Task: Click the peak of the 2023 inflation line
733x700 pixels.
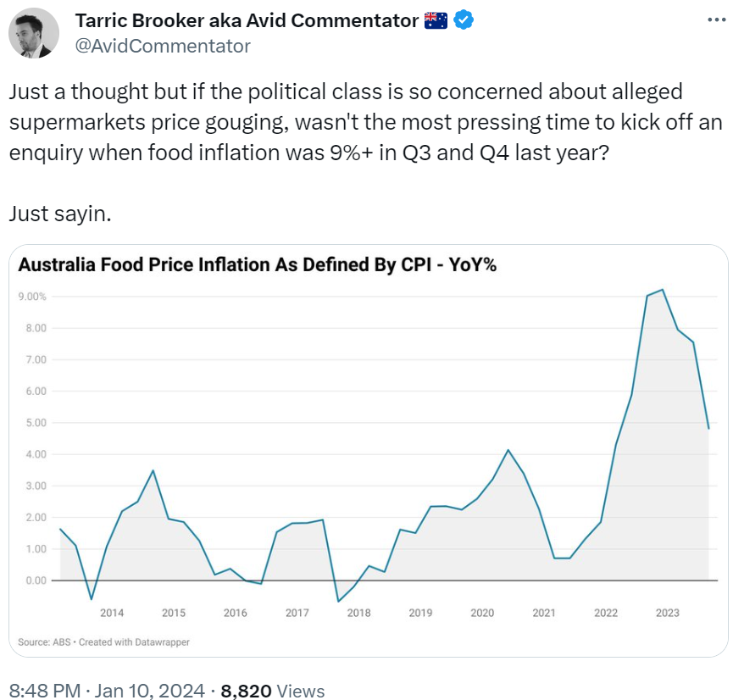Action: tap(662, 290)
